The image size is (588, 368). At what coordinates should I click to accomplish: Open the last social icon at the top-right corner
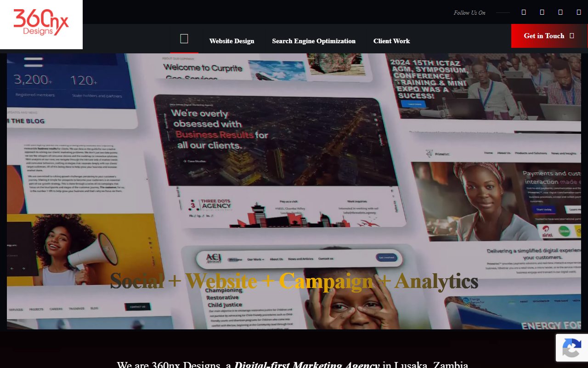coord(579,12)
